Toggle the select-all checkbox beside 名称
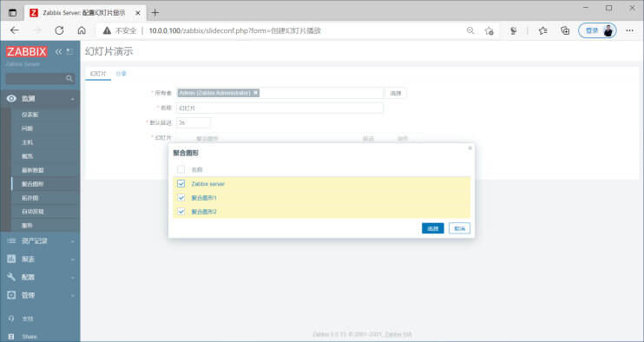Viewport: 644px width, 342px height. pos(181,169)
